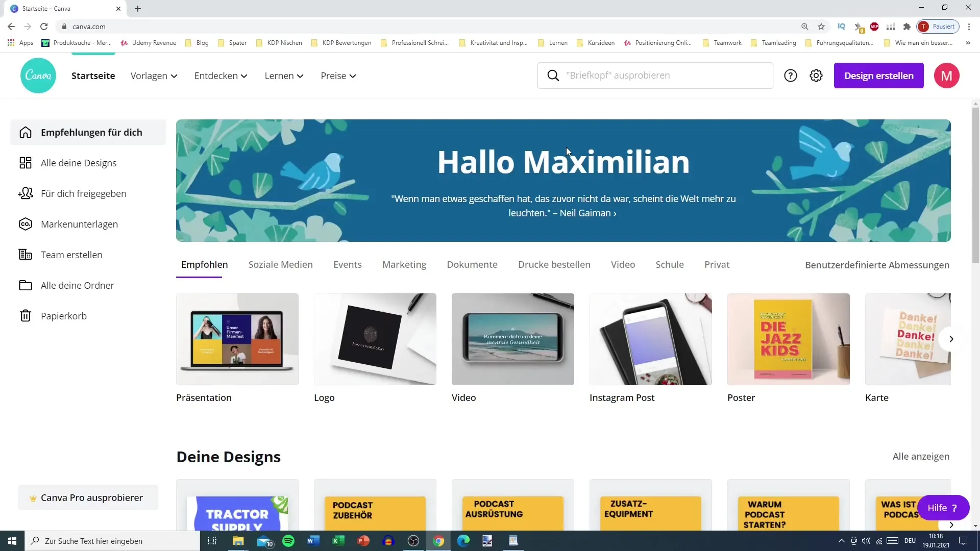Open the Zusatz-Equipment design
Image resolution: width=980 pixels, height=551 pixels.
tap(651, 505)
